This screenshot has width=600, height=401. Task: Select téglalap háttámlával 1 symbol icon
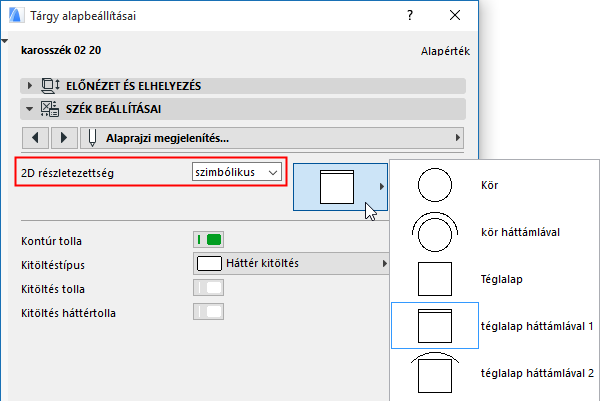tap(435, 326)
